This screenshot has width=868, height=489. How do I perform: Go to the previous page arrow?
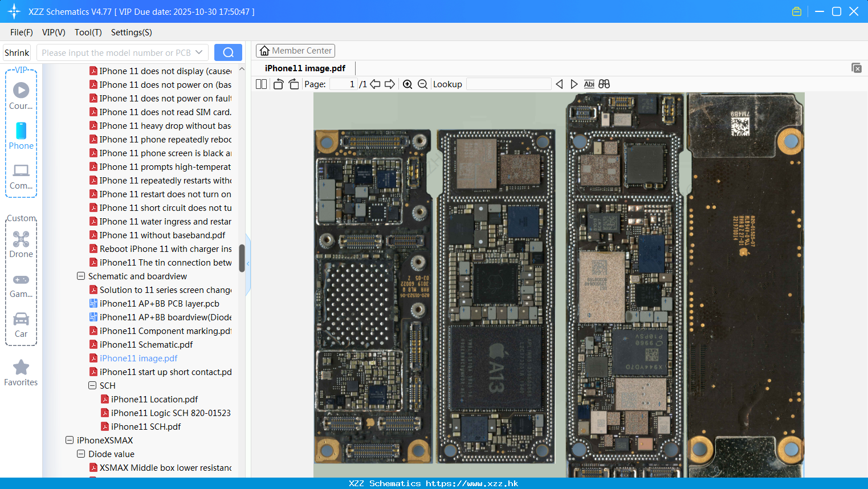[375, 84]
